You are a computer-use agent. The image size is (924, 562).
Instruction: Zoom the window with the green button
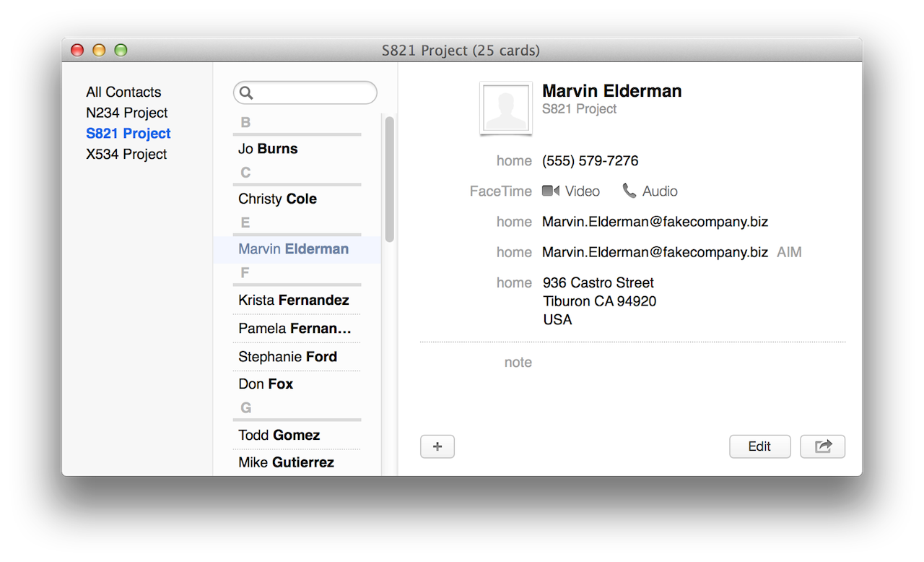click(x=121, y=50)
